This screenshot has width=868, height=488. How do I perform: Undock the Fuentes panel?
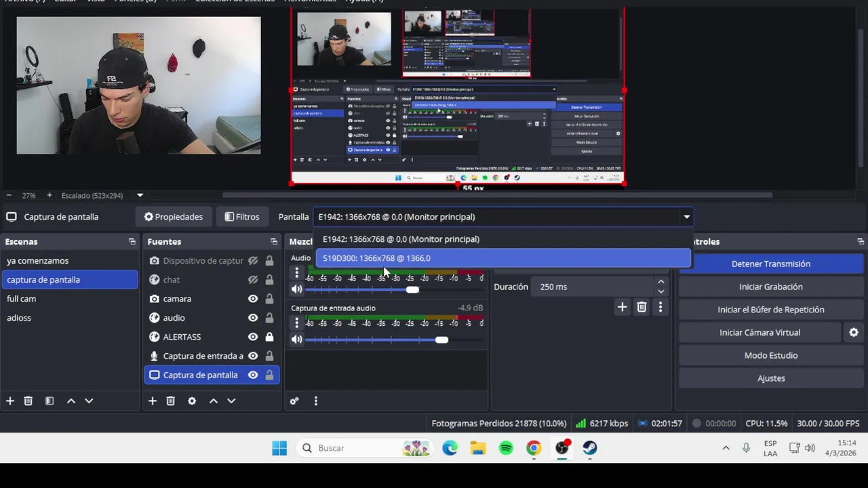(274, 241)
